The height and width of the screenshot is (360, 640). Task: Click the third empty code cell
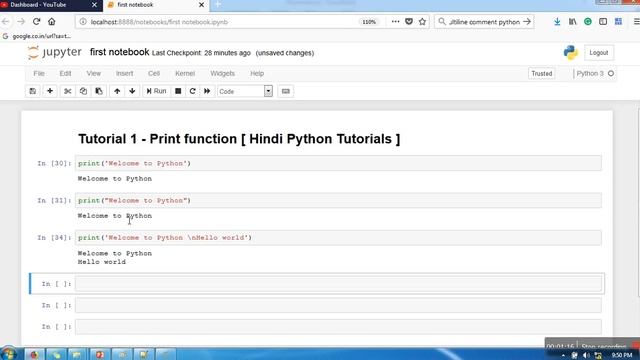(x=338, y=327)
